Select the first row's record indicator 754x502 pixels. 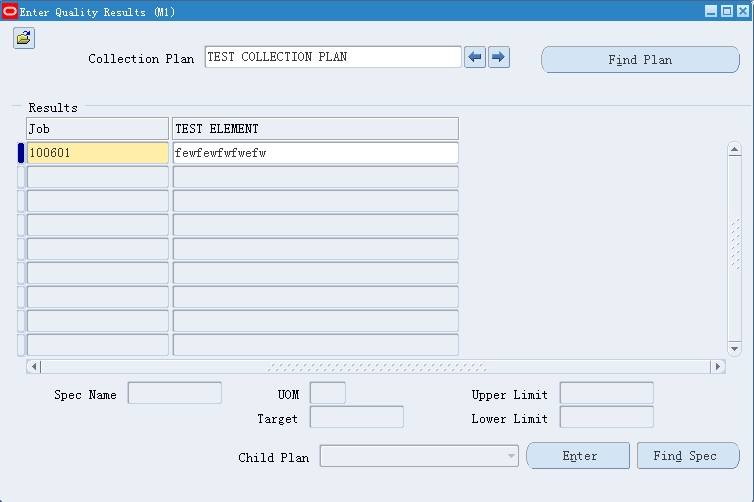coord(21,153)
